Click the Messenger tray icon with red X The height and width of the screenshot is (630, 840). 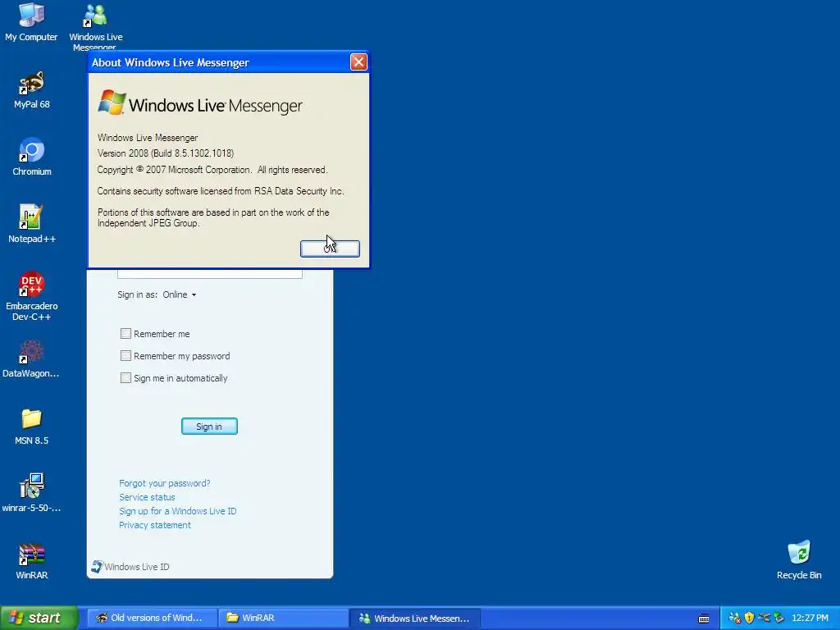click(735, 619)
